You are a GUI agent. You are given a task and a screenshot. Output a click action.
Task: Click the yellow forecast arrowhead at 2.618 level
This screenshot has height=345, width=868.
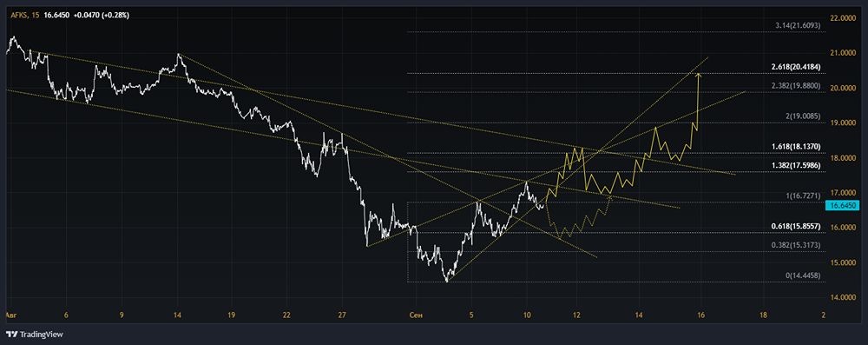[699, 75]
